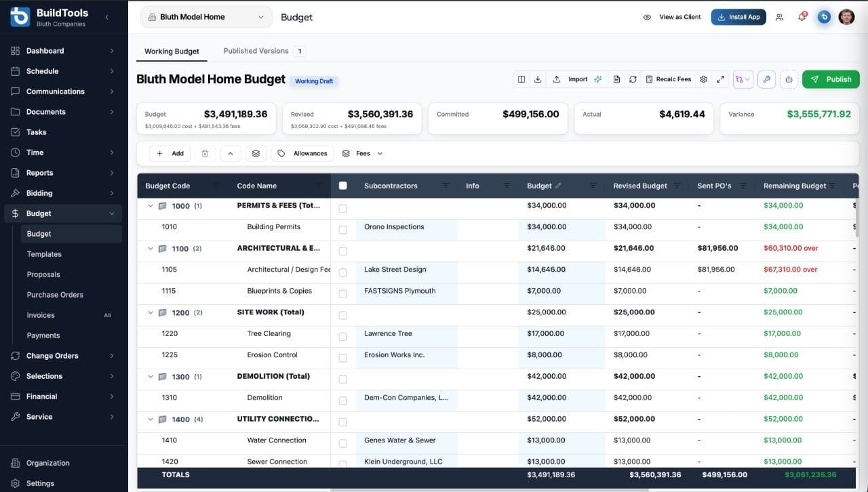868x492 pixels.
Task: Collapse the 1200 SITE WORK group
Action: [x=151, y=312]
